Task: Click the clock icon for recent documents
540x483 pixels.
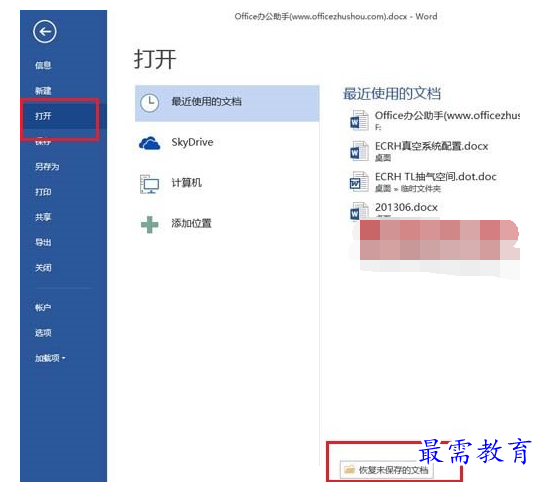Action: click(x=149, y=103)
